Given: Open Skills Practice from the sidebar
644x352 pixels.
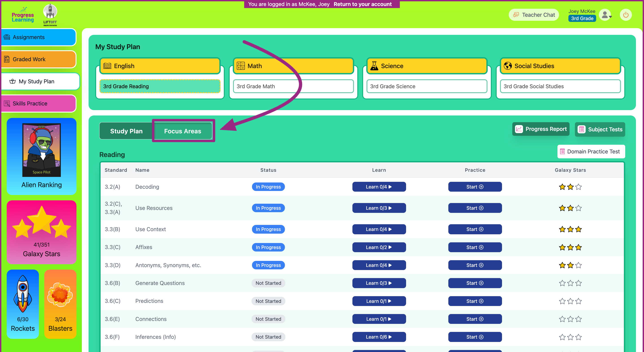Looking at the screenshot, I should coord(38,103).
